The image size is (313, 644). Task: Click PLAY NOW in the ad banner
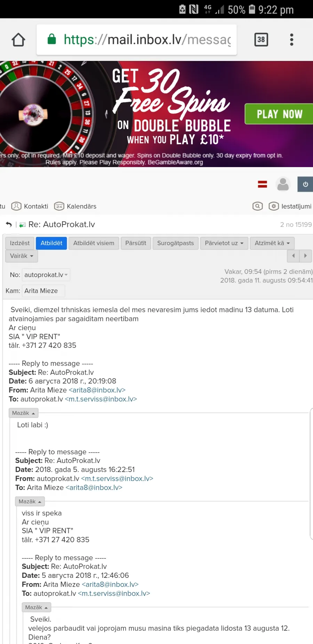click(x=279, y=114)
